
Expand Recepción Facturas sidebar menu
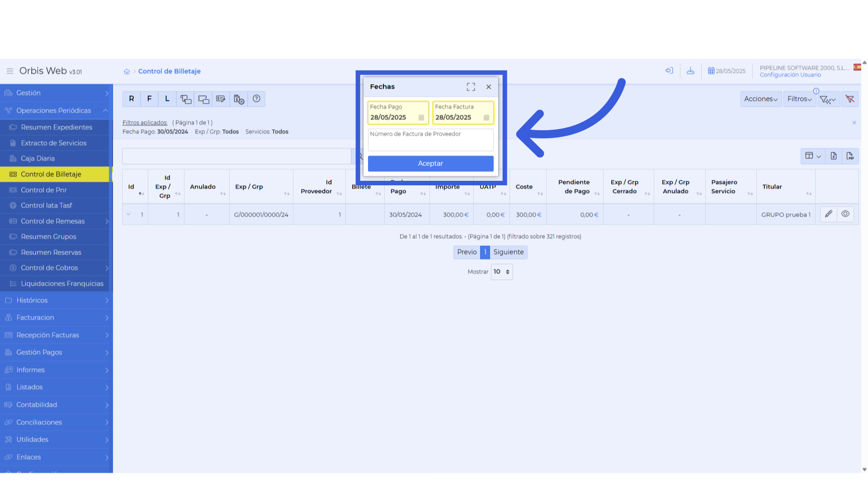[57, 335]
